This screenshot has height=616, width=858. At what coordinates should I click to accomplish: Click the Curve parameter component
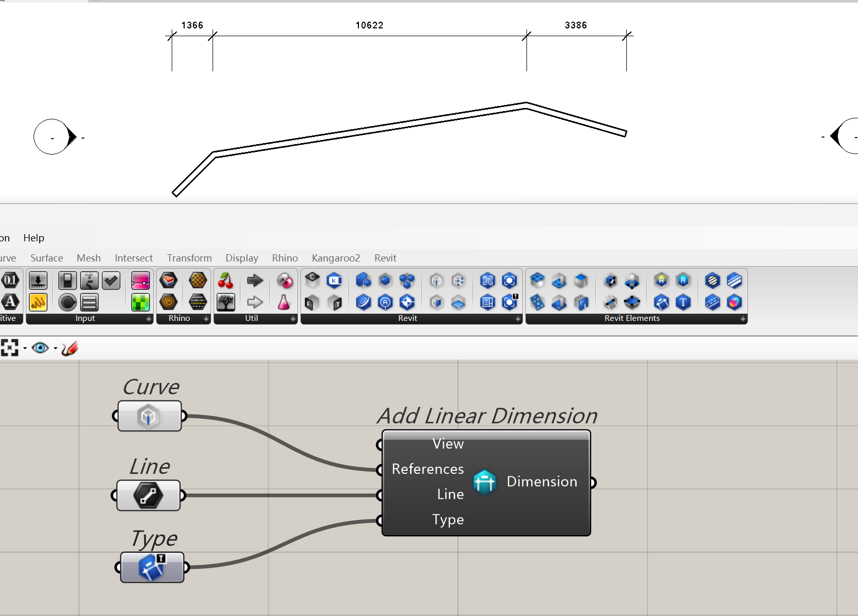(149, 416)
